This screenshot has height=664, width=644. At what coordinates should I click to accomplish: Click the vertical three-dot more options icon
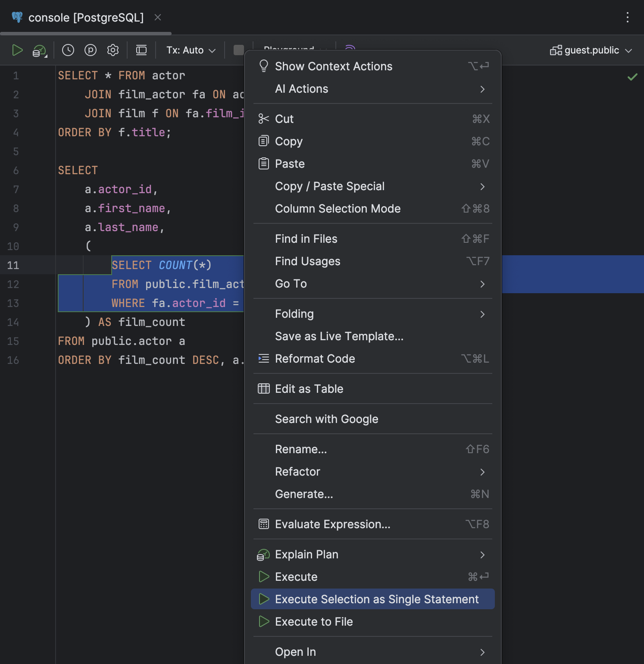(627, 17)
